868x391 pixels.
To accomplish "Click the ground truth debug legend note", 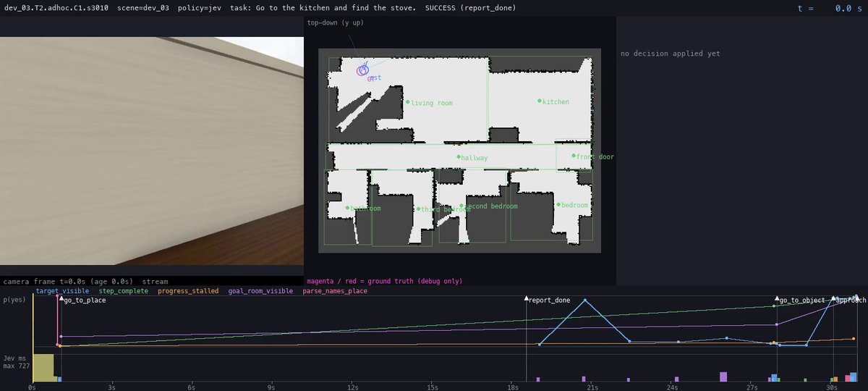I will 384,281.
